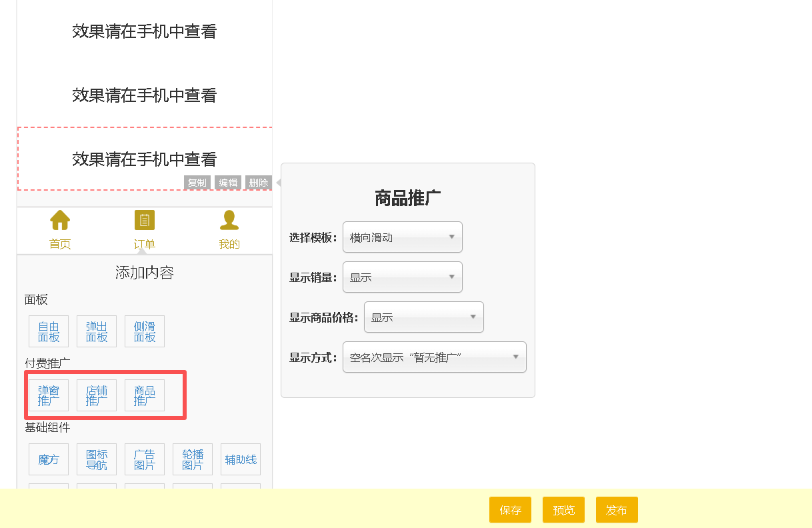Open the 显示商品价格 dropdown

coord(423,317)
